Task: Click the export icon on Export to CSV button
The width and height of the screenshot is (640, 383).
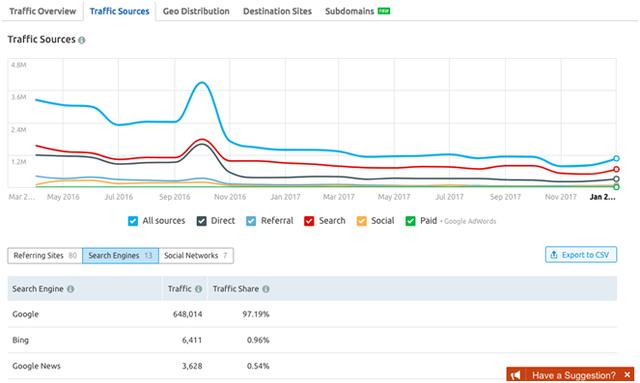Action: click(554, 255)
